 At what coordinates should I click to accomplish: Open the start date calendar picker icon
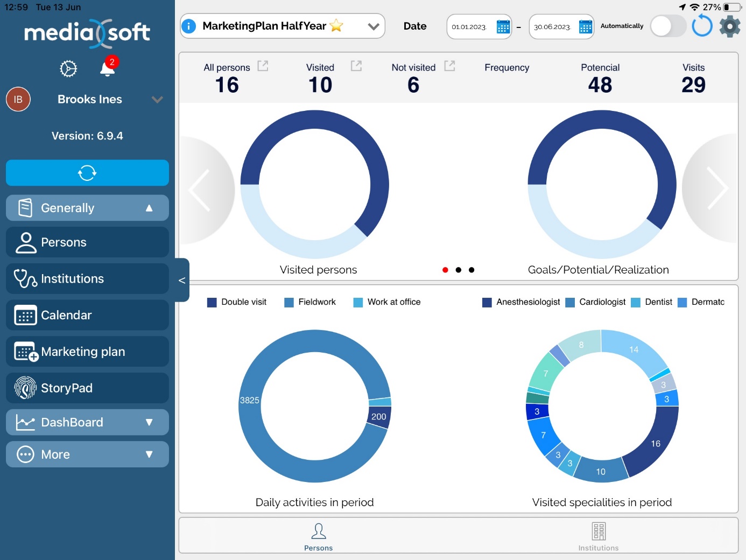coord(503,26)
